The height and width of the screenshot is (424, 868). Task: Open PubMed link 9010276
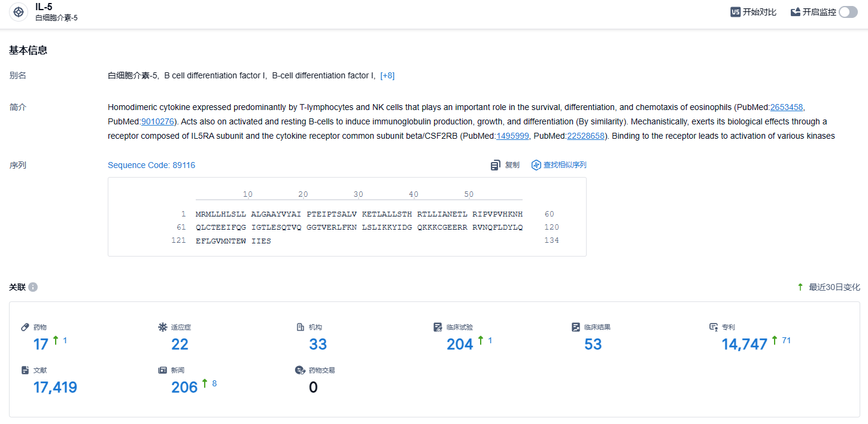coord(157,121)
